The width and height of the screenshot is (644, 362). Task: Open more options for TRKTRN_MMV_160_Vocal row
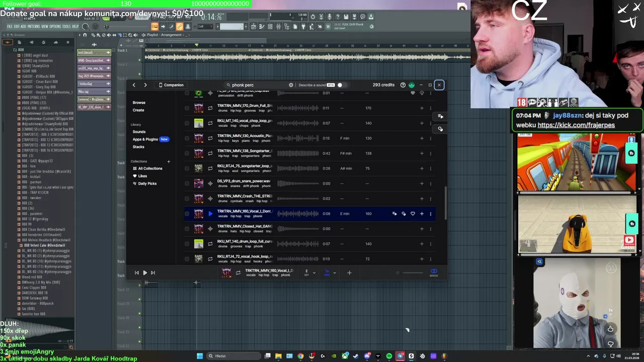[430, 214]
